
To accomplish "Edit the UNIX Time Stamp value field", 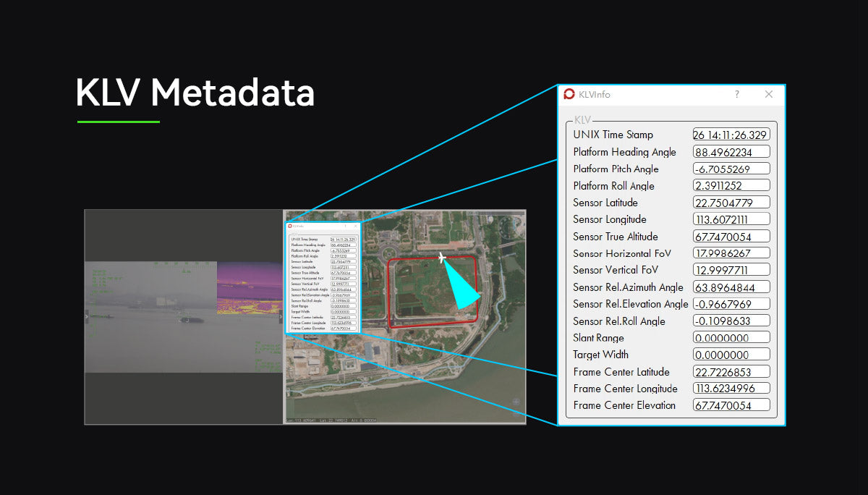I will [731, 134].
